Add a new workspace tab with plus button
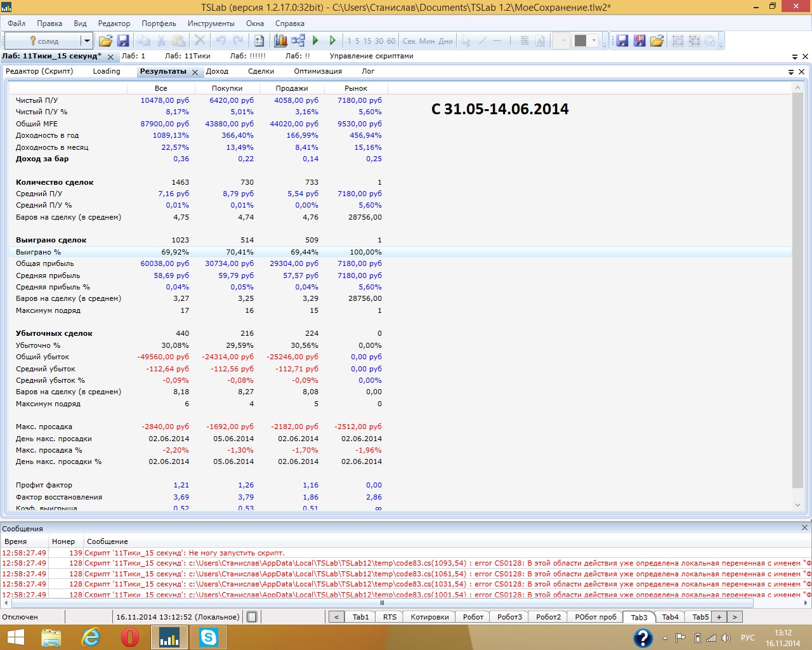Image resolution: width=812 pixels, height=650 pixels. point(719,616)
